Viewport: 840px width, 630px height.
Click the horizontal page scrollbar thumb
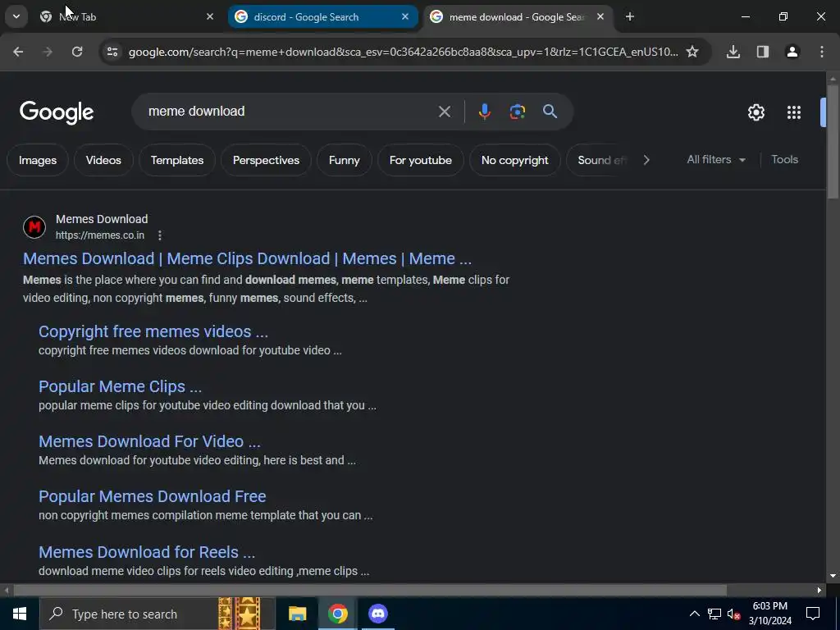tap(370, 591)
